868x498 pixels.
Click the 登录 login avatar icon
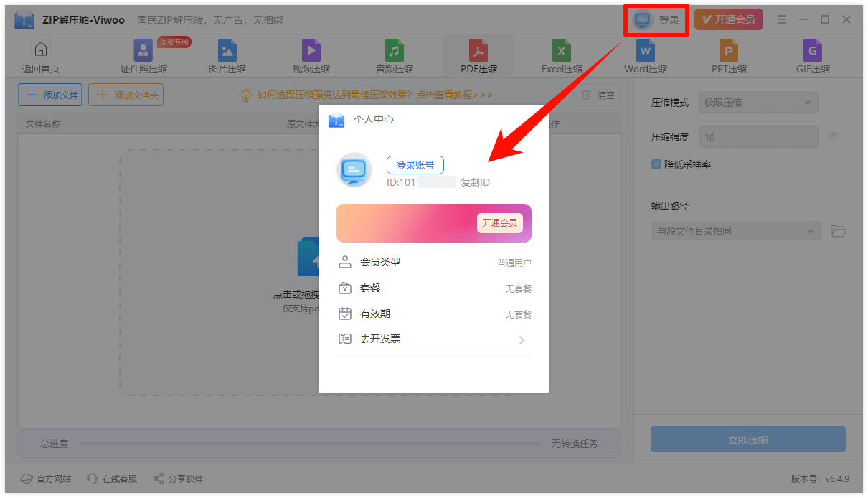(643, 20)
